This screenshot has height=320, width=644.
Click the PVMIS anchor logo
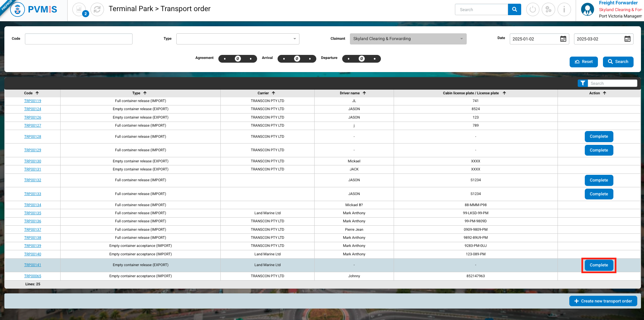(x=17, y=10)
